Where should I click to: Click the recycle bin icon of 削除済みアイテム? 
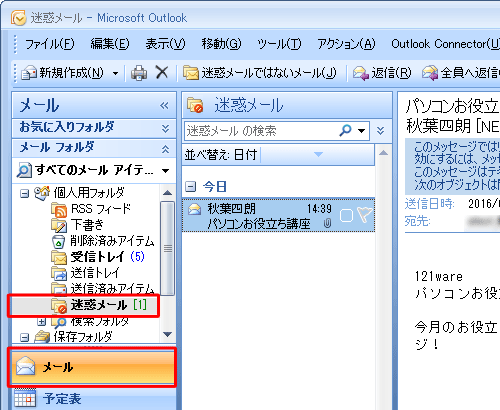click(x=59, y=241)
